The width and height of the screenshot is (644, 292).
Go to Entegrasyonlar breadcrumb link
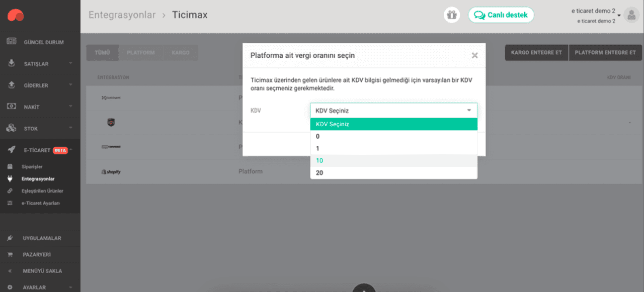[122, 15]
